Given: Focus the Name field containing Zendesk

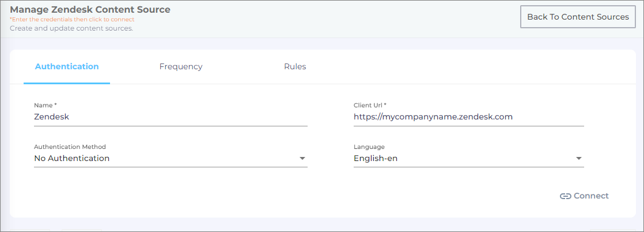Looking at the screenshot, I should tap(171, 117).
